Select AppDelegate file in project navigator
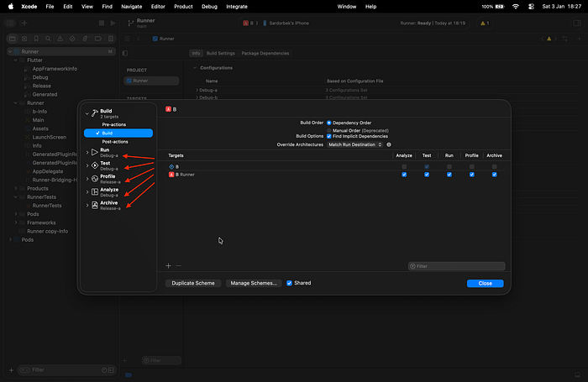Viewport: 588px width, 382px height. point(48,171)
